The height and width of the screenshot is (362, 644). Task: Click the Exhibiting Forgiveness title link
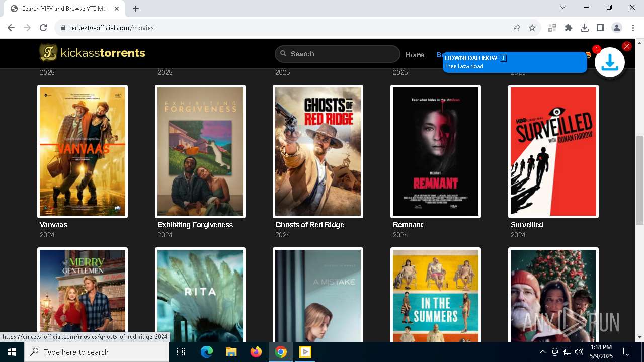point(195,225)
